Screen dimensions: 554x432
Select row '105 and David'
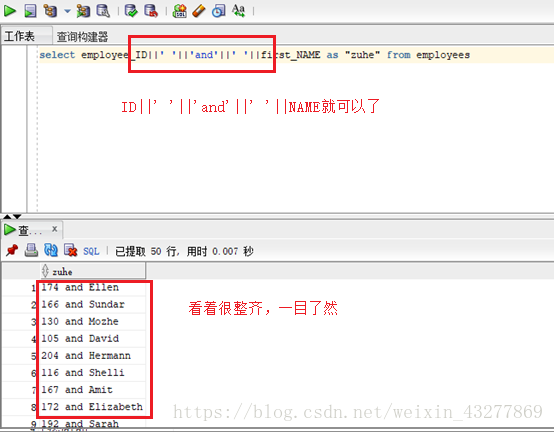93,338
